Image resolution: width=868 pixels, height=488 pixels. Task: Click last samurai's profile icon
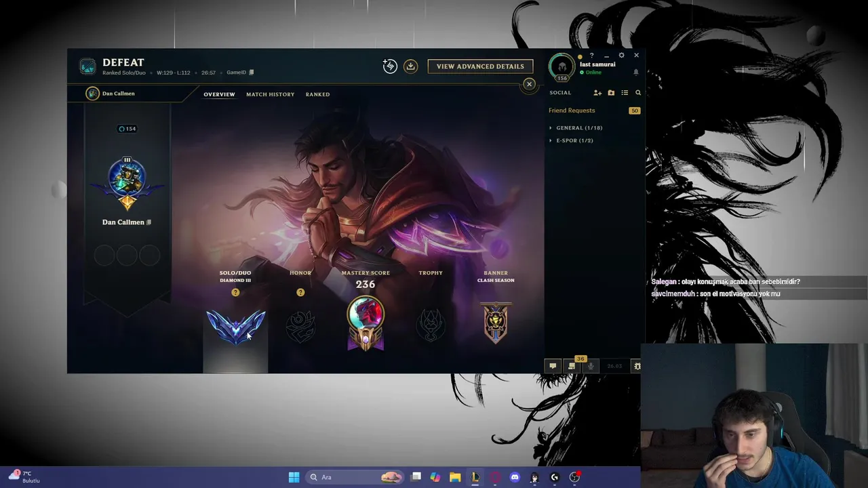point(561,66)
